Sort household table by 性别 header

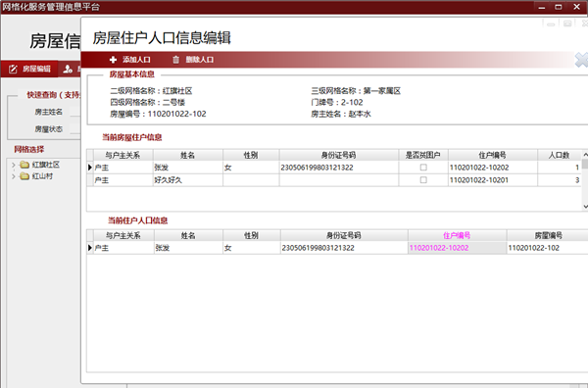tap(251, 155)
